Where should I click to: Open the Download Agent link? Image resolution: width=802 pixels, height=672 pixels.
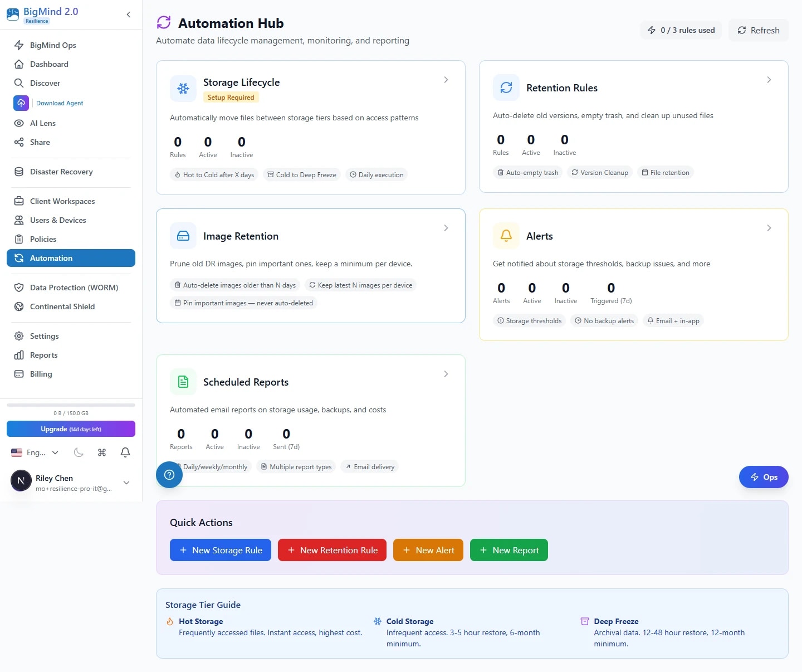pyautogui.click(x=60, y=103)
